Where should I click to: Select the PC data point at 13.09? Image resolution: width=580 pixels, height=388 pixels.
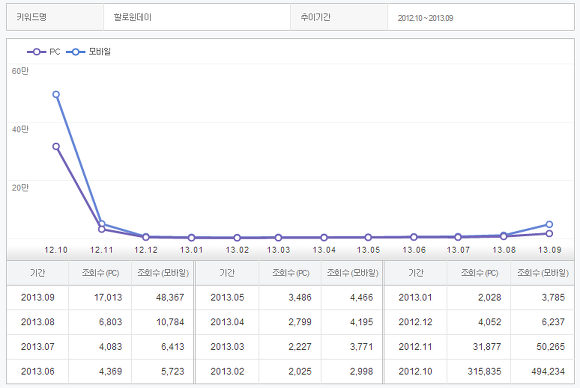[549, 233]
